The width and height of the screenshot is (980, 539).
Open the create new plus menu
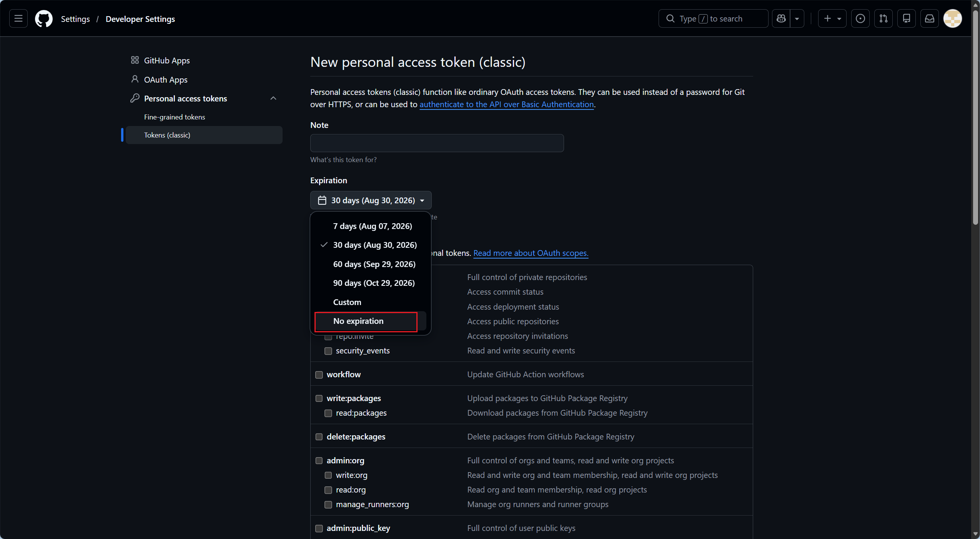point(832,18)
